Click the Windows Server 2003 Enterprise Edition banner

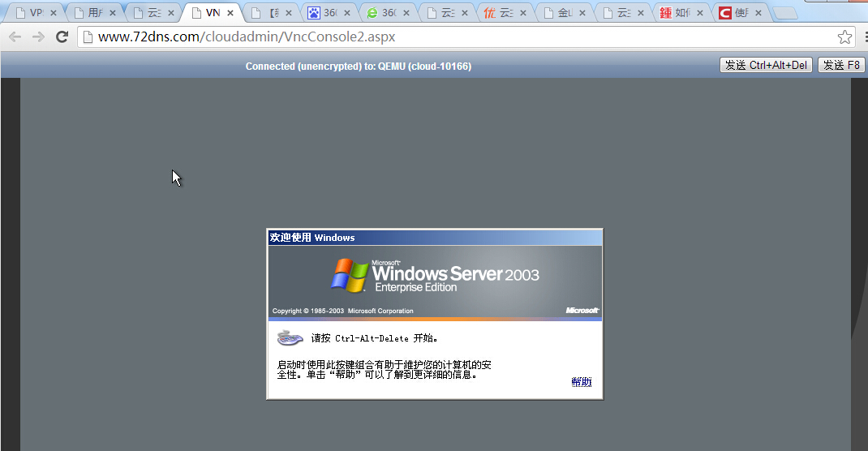tap(435, 282)
